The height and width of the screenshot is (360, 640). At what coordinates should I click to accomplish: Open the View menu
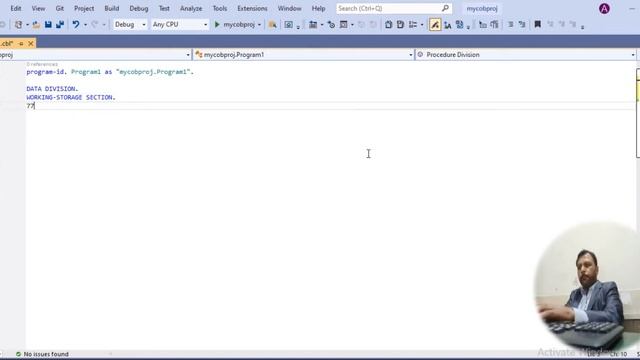(x=38, y=9)
